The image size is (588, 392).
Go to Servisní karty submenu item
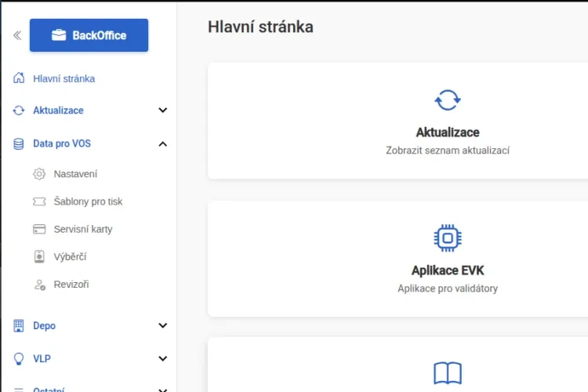coord(83,229)
